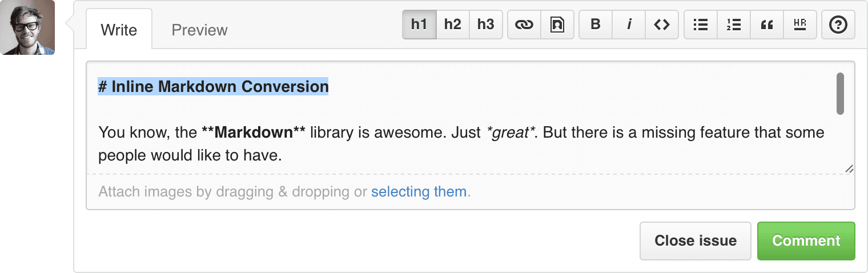Insert code with angle brackets icon

(662, 25)
